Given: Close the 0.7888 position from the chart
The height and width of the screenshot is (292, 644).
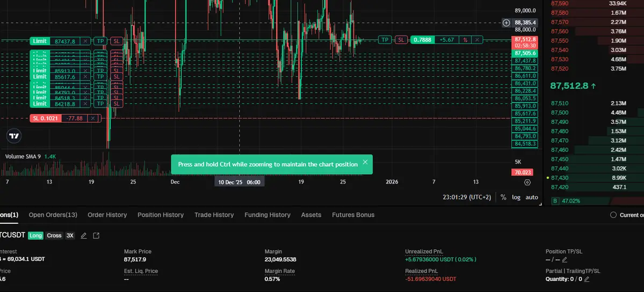Looking at the screenshot, I should pyautogui.click(x=477, y=40).
